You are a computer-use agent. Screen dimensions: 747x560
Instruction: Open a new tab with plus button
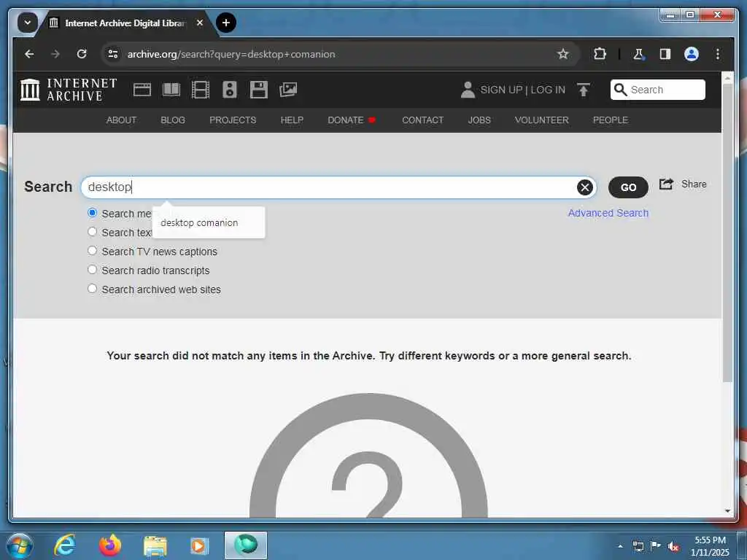(226, 23)
